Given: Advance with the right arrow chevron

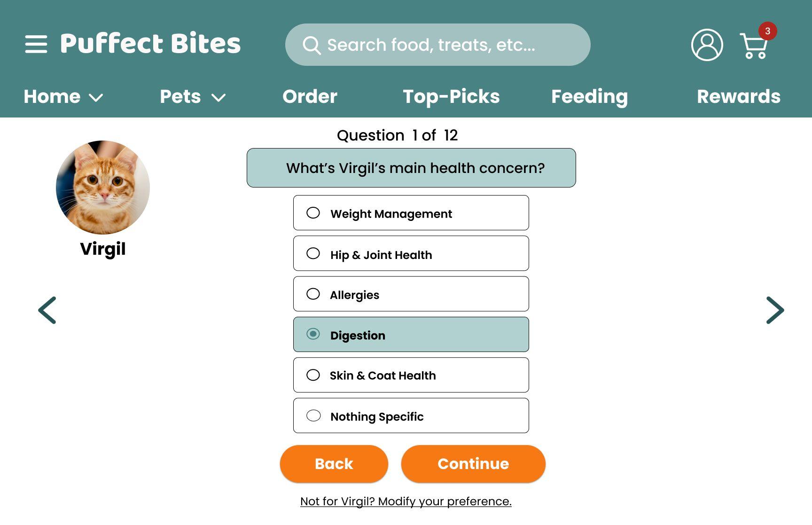Looking at the screenshot, I should [x=775, y=310].
